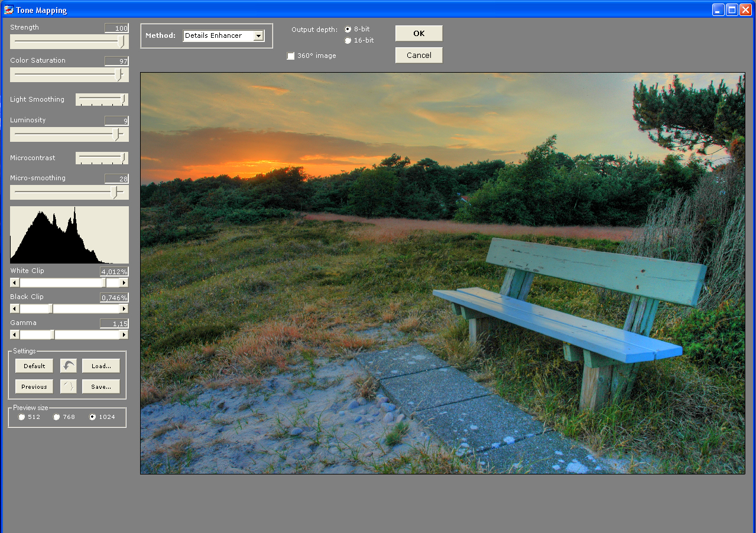
Task: Click the undo arrow in Settings
Action: pyautogui.click(x=68, y=366)
